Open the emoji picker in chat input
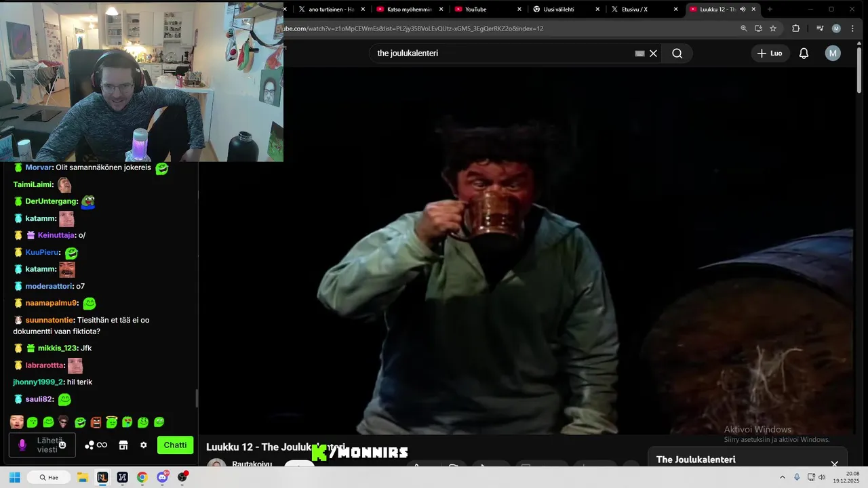 point(62,445)
